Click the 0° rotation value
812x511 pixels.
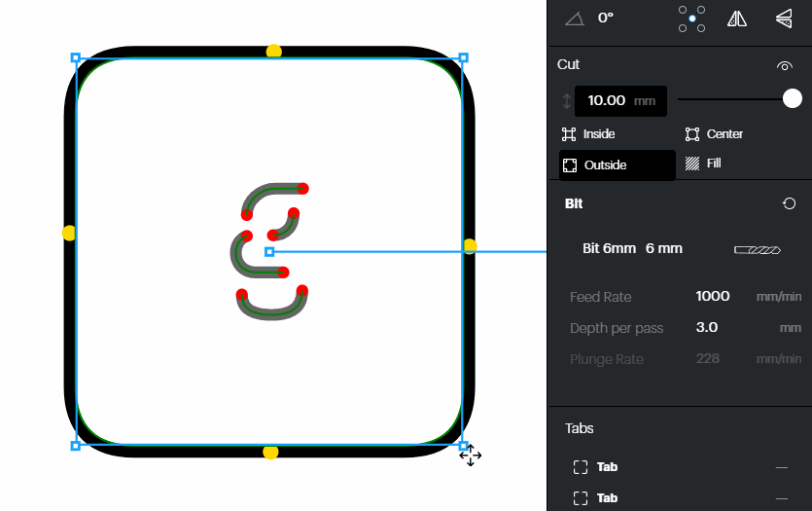(605, 18)
